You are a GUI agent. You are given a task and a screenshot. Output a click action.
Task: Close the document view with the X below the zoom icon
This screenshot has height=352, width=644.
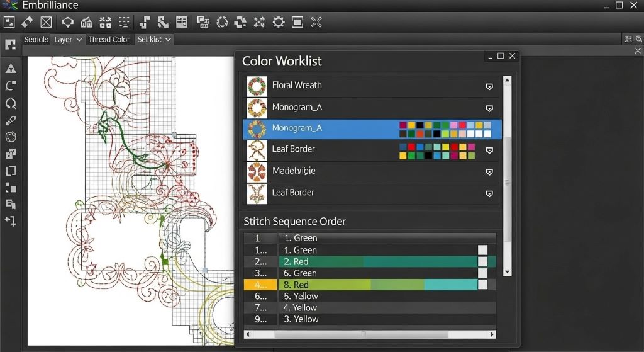638,50
